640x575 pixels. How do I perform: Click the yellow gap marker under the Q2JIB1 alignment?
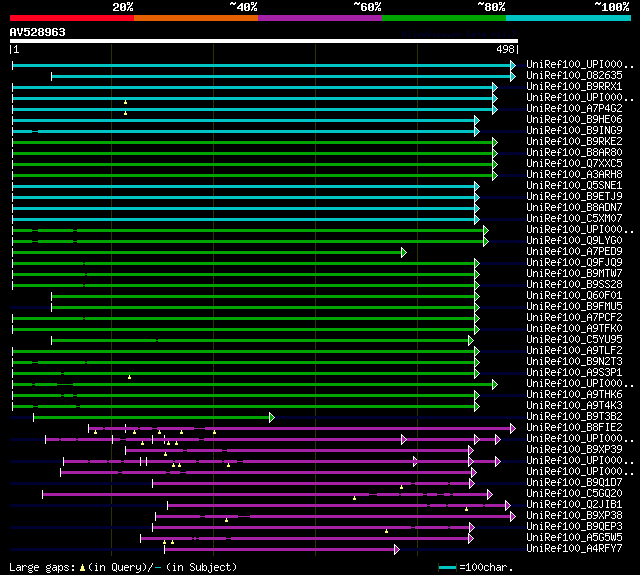pyautogui.click(x=466, y=509)
